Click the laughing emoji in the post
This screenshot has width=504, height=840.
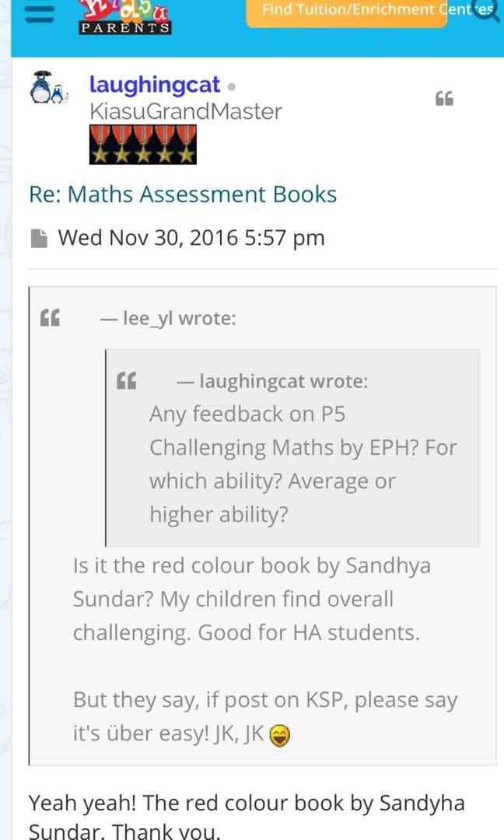(280, 733)
